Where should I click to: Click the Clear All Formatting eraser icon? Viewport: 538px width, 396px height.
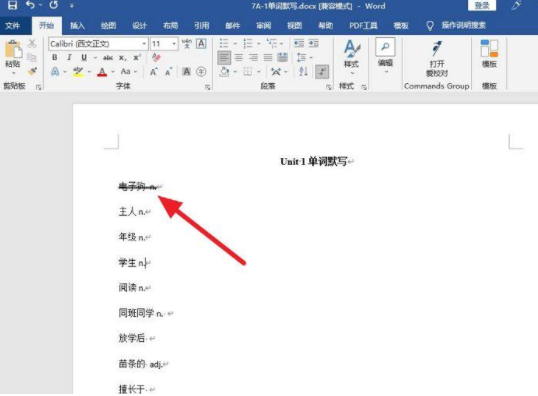(156, 57)
